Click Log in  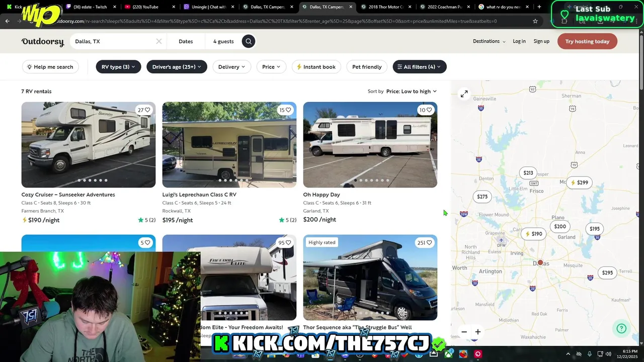519,41
